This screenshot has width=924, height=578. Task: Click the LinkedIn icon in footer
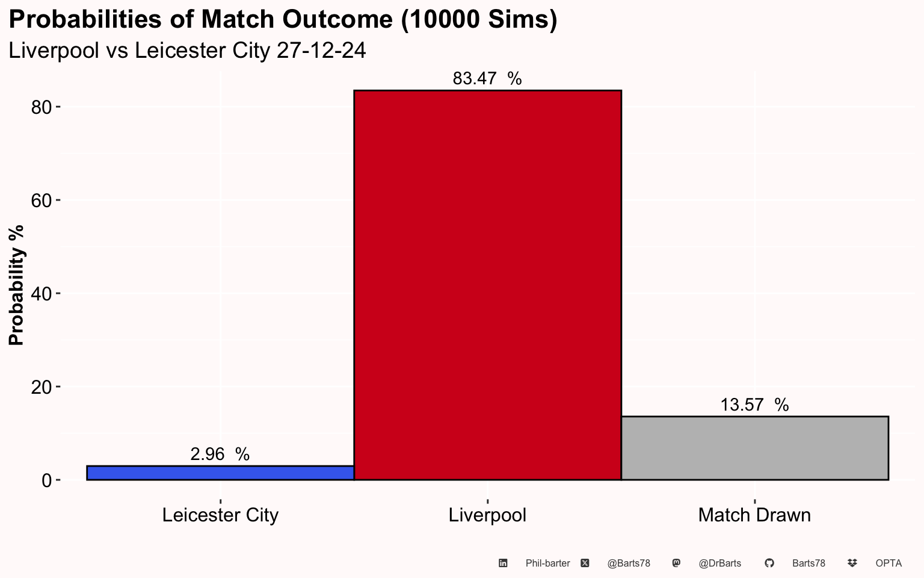(x=503, y=563)
